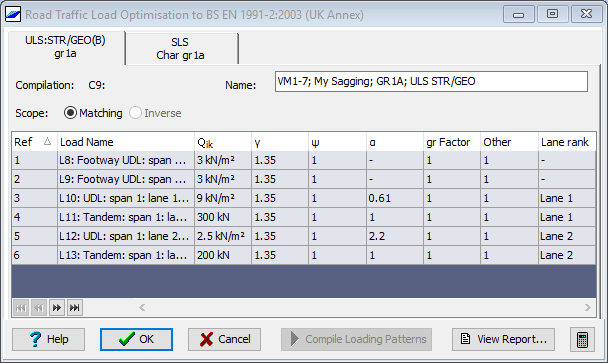608x363 pixels.
Task: Select row L11: Tandem span 1
Action: tap(304, 217)
